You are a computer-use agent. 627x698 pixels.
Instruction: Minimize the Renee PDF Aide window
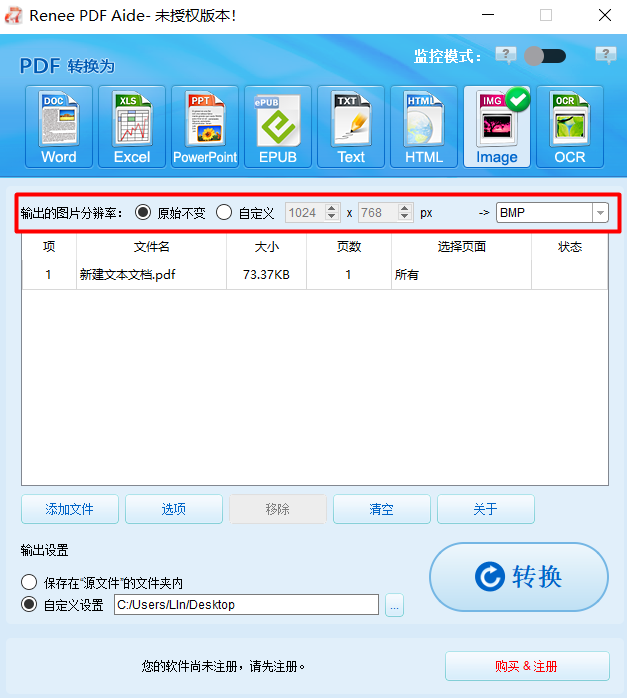pos(488,15)
